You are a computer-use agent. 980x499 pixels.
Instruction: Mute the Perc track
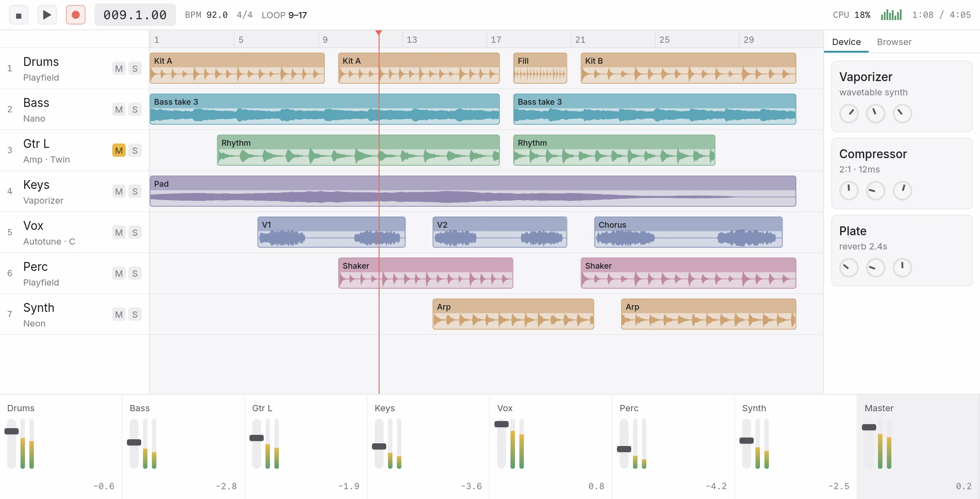click(119, 274)
